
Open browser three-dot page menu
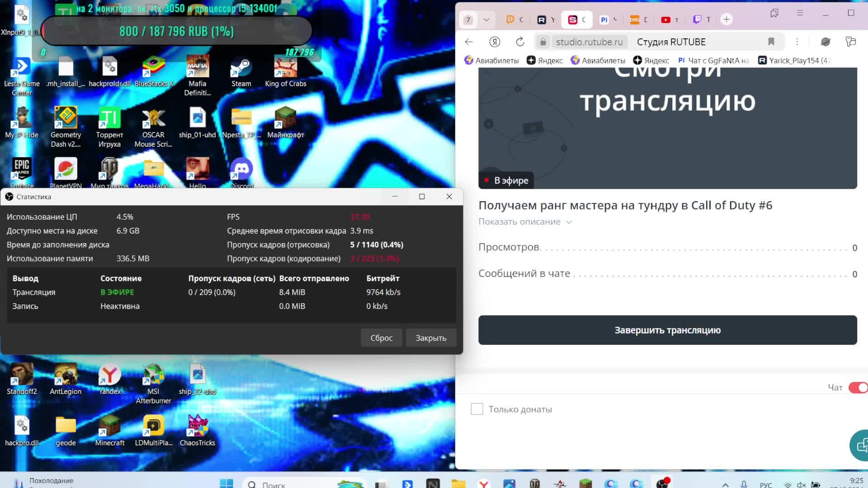797,42
